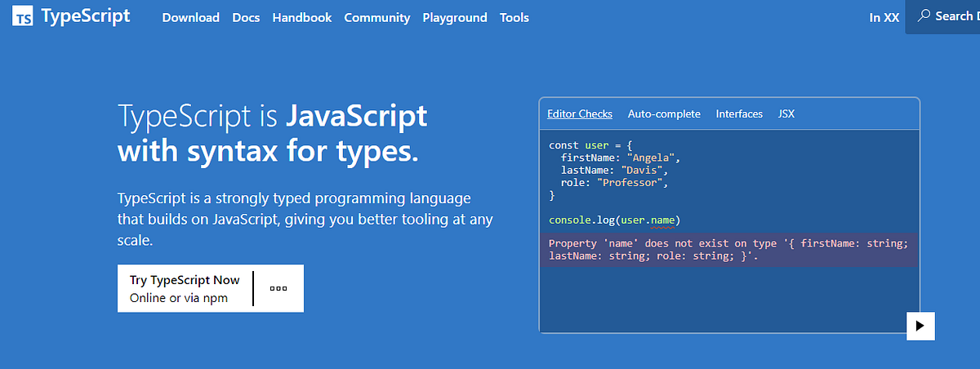Click the search magnifier icon
The width and height of the screenshot is (980, 369).
click(x=924, y=16)
